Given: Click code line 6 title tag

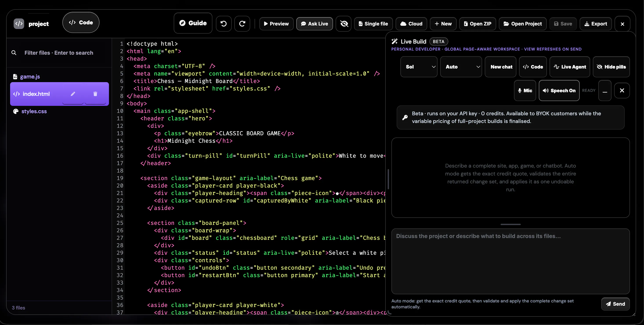Looking at the screenshot, I should point(197,81).
